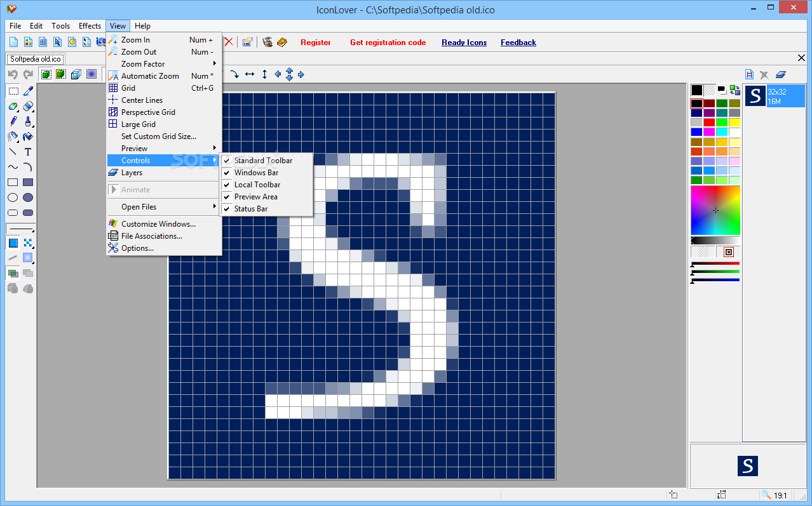Click the layers icon above image list
The height and width of the screenshot is (506, 812).
[x=781, y=74]
